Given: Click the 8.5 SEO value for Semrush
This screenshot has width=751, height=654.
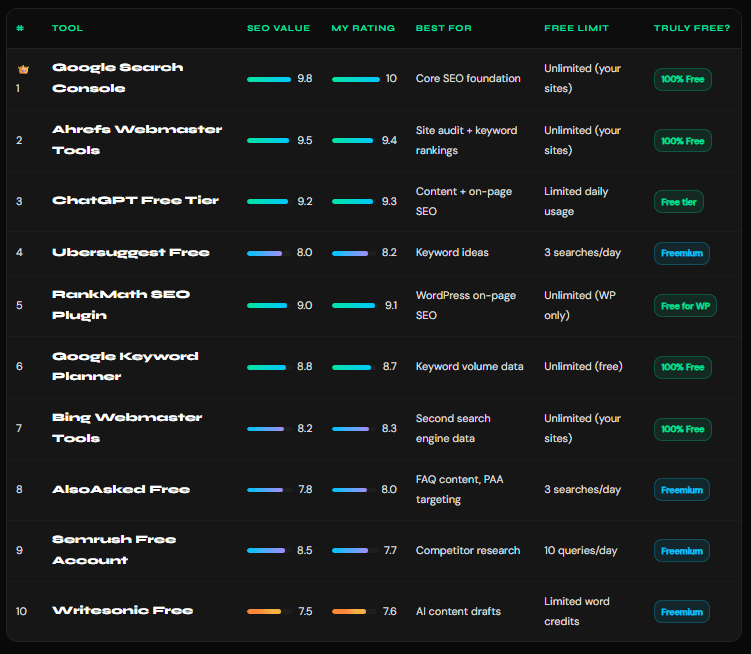Looking at the screenshot, I should tap(305, 551).
